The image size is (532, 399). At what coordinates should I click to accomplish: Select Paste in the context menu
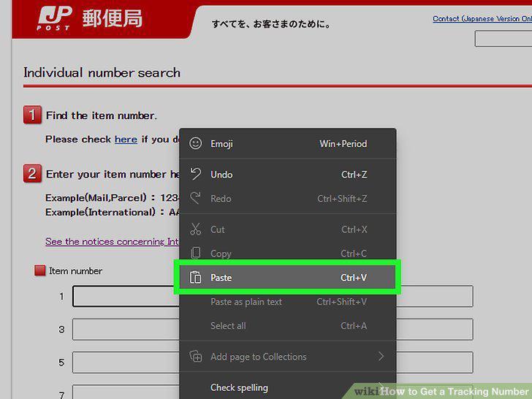tap(287, 278)
